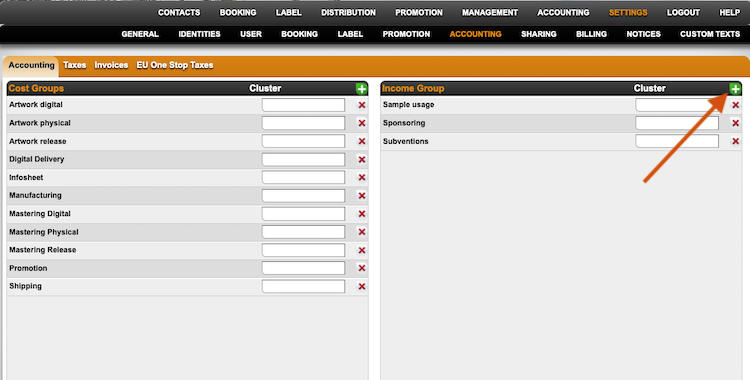This screenshot has height=380, width=750.
Task: Remove the Sponsoring income group
Action: click(x=736, y=123)
